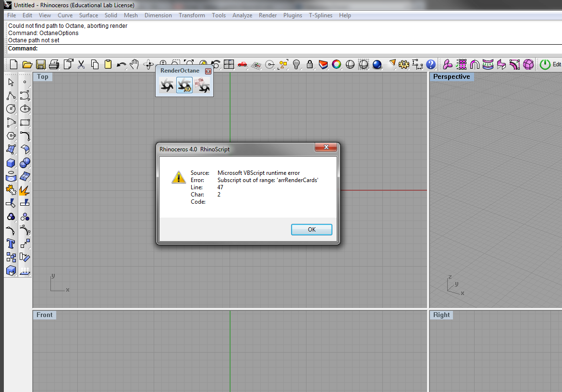This screenshot has height=392, width=562.
Task: Click the Top viewport title label
Action: 43,77
